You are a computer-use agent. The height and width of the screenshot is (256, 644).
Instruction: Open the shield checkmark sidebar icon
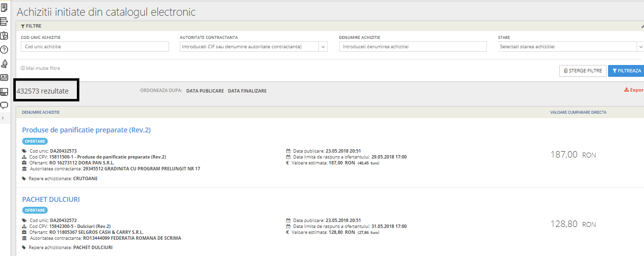point(4,35)
